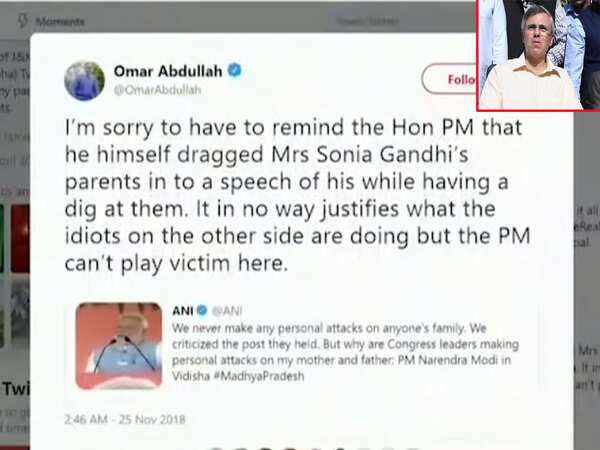Click the main tweet text body

click(x=297, y=196)
